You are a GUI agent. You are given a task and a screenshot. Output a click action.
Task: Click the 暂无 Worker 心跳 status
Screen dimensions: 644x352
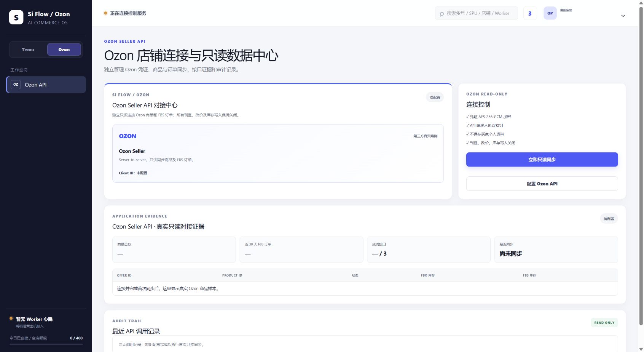pyautogui.click(x=34, y=319)
